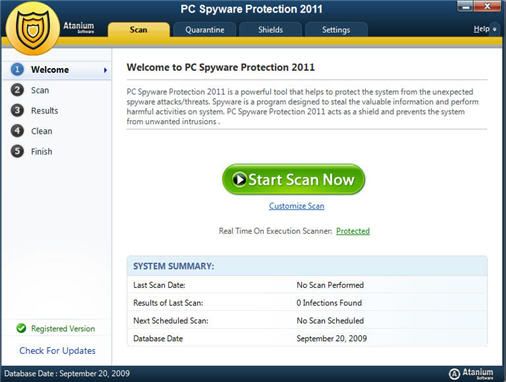This screenshot has height=382, width=506.
Task: Click the Check For Updates link
Action: pyautogui.click(x=57, y=351)
